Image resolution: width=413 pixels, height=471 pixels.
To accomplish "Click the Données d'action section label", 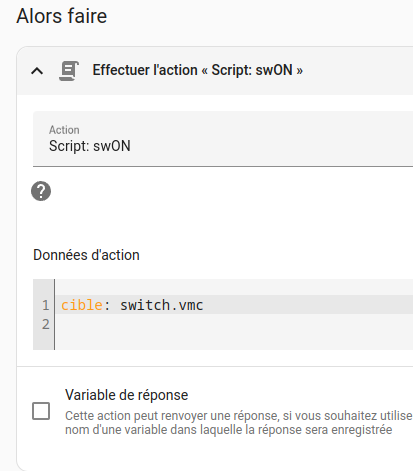I will (86, 255).
